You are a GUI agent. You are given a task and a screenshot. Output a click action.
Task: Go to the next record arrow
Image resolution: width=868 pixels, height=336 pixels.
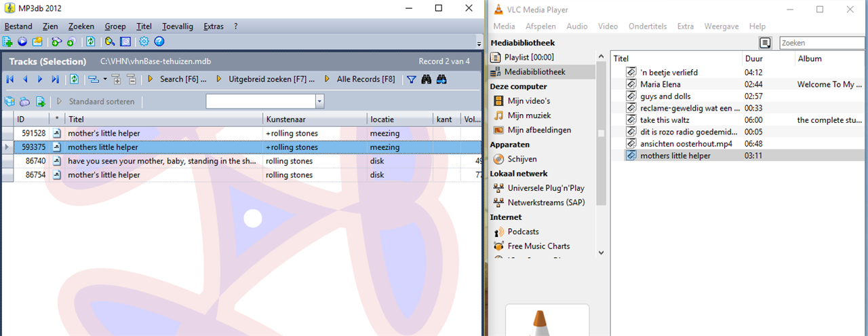pyautogui.click(x=40, y=79)
